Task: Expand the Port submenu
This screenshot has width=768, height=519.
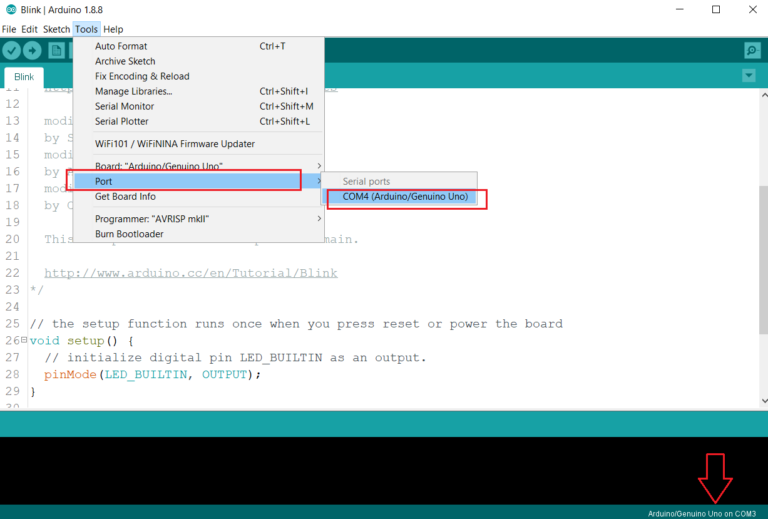Action: pos(199,181)
